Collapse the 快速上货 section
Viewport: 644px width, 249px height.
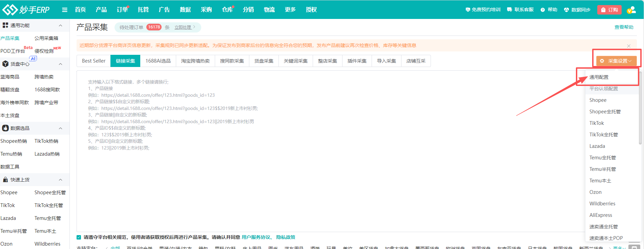pos(60,180)
